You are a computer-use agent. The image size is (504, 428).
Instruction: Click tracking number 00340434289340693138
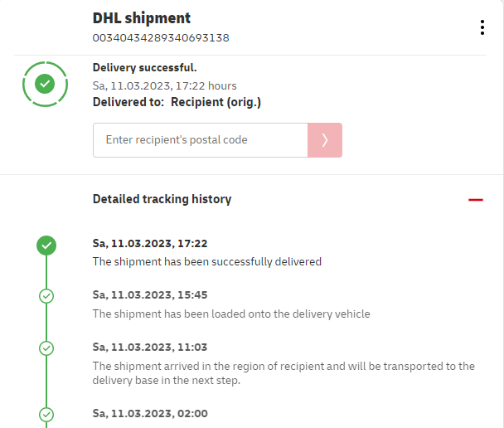point(161,37)
